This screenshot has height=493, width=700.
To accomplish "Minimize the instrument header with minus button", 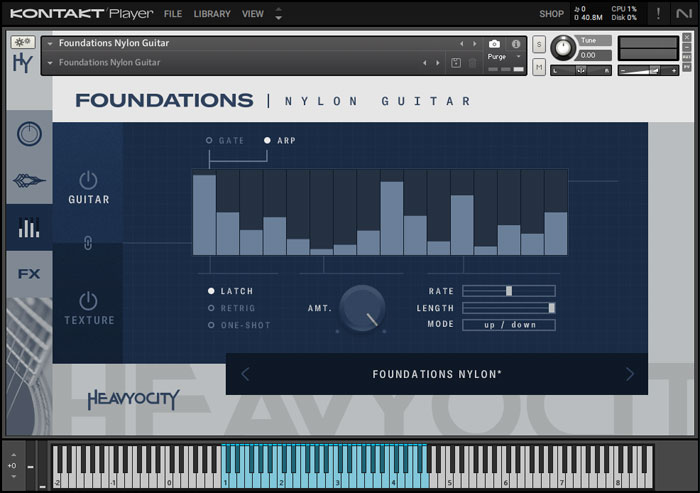I will 687,47.
